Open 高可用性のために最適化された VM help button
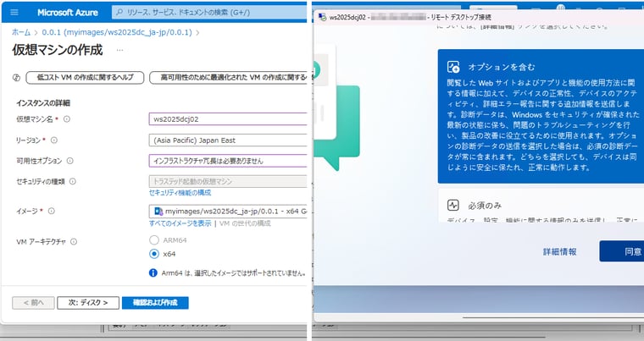The height and width of the screenshot is (341, 644). coord(228,77)
